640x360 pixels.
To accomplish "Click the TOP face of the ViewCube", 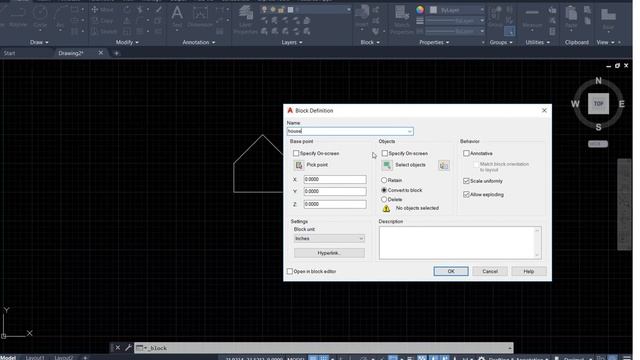I will pyautogui.click(x=598, y=104).
